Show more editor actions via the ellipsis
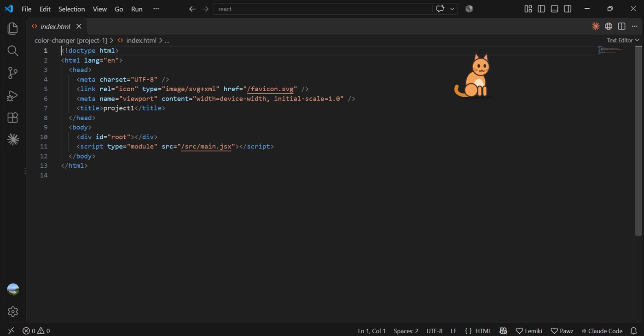Screen dimensions: 644x336 [x=635, y=26]
